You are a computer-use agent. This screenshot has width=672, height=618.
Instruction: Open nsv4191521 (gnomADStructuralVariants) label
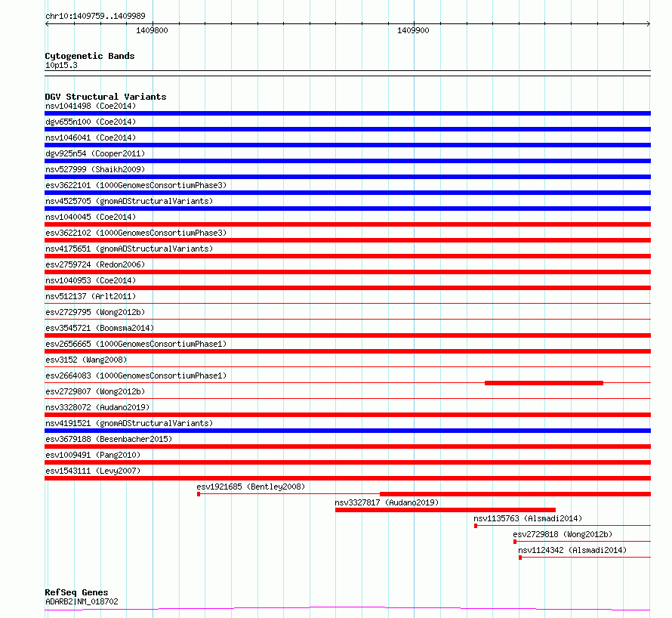coord(129,423)
